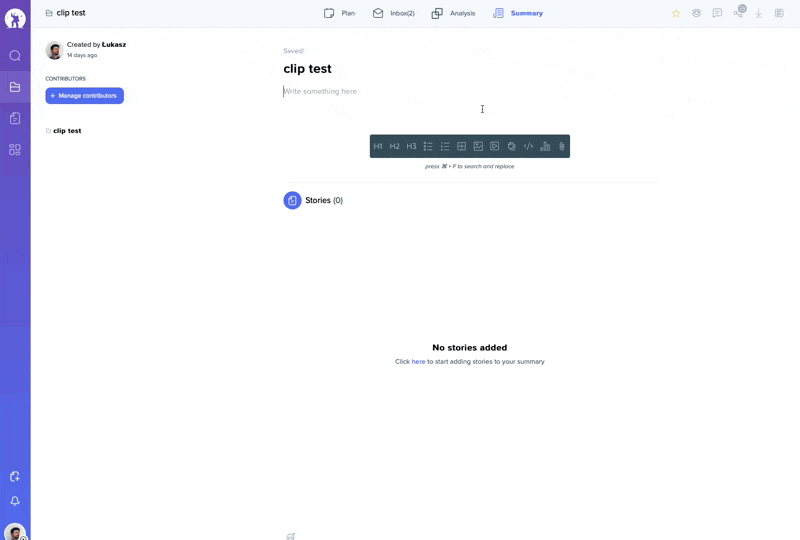Open the user avatar at sidebar bottom
Screen dimensions: 800x540
[x=15, y=533]
